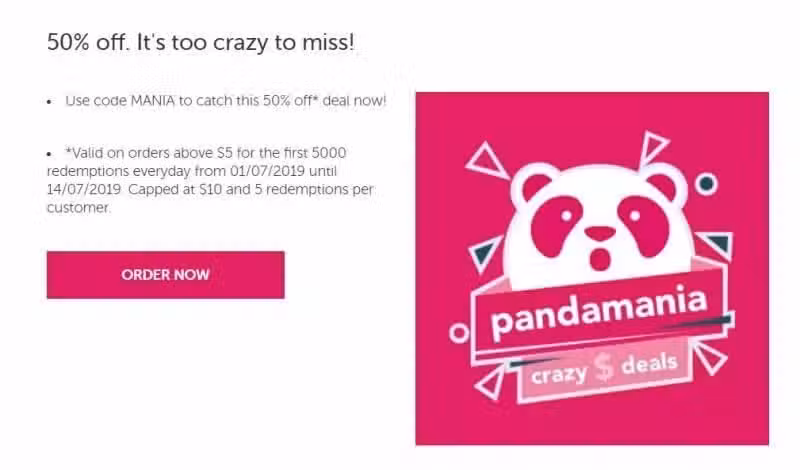The height and width of the screenshot is (470, 800).
Task: Click the dollar sign in ribbon
Action: (604, 366)
